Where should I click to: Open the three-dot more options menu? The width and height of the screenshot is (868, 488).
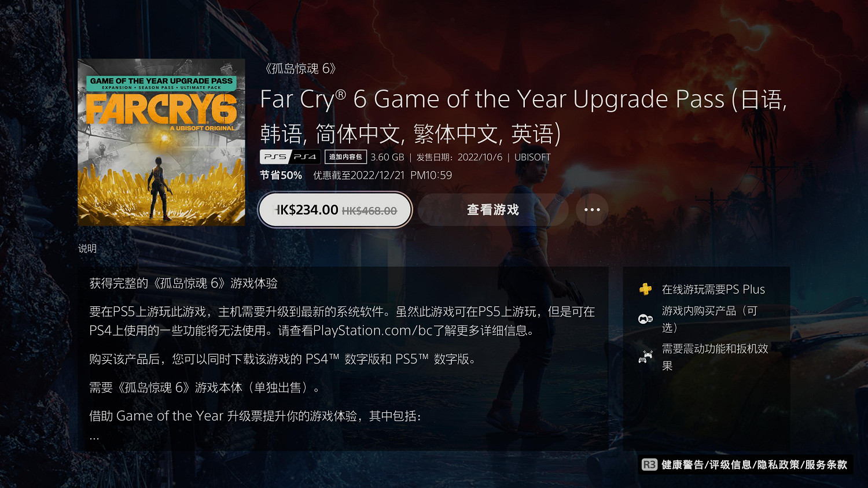(x=592, y=210)
